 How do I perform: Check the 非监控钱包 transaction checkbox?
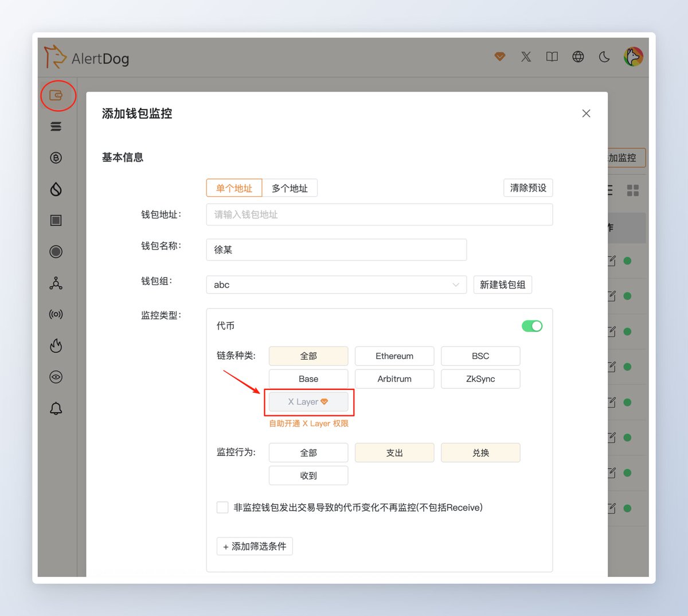pos(222,507)
